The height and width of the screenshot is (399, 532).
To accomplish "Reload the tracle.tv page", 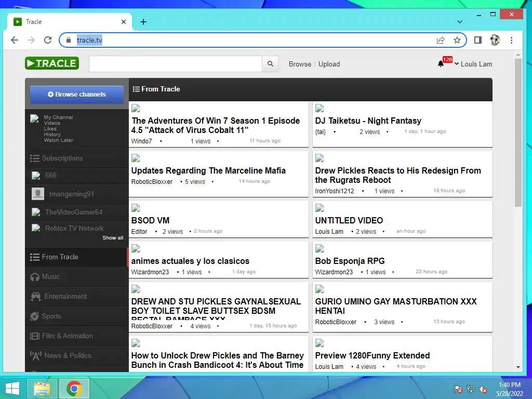I will tap(48, 40).
